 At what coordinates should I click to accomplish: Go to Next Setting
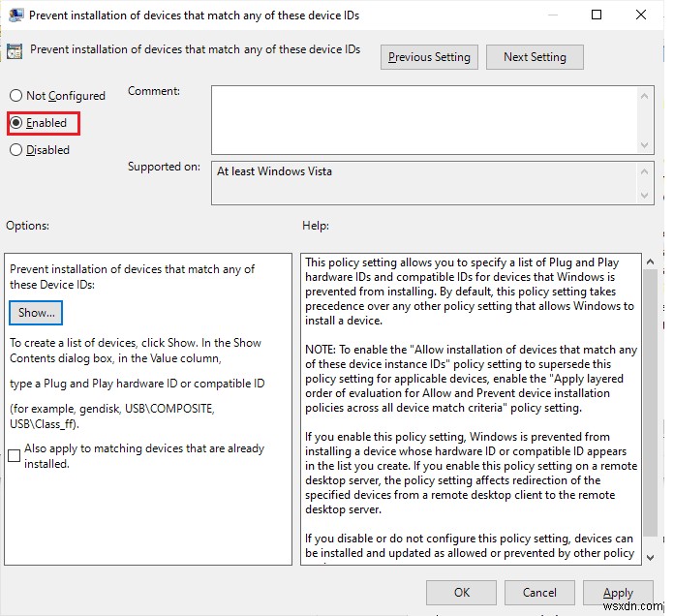(535, 57)
